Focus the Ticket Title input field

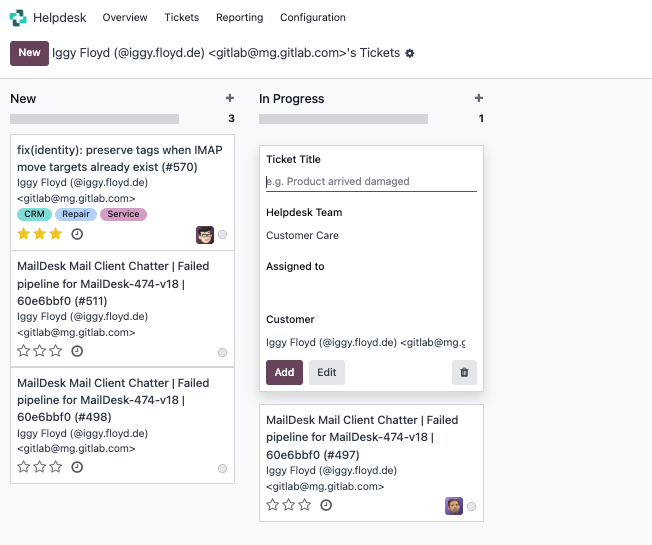click(371, 182)
